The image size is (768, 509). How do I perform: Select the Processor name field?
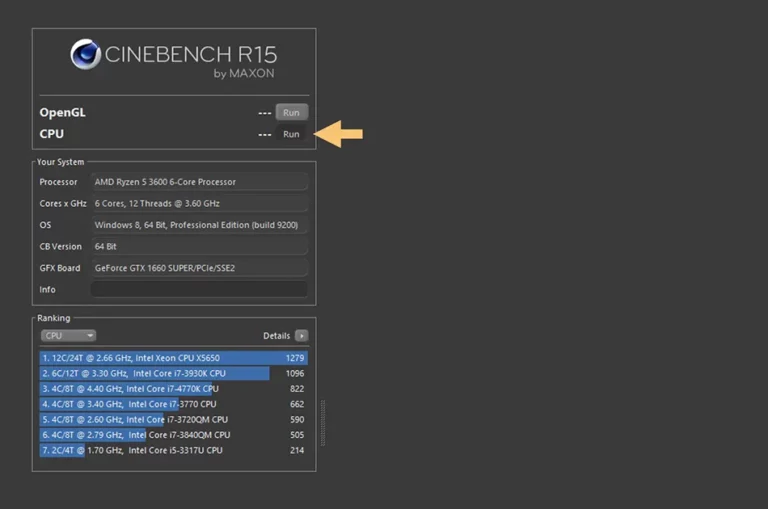(199, 182)
